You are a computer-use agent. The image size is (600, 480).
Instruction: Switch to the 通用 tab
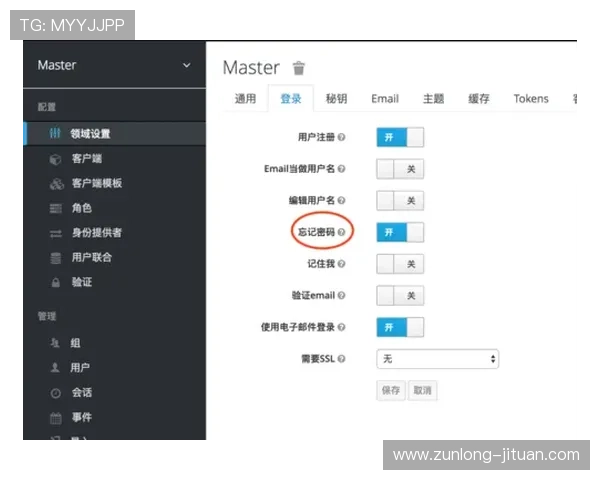tap(245, 99)
